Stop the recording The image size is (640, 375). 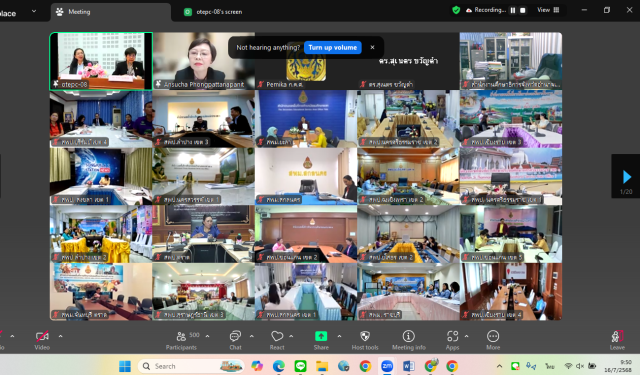(x=522, y=10)
